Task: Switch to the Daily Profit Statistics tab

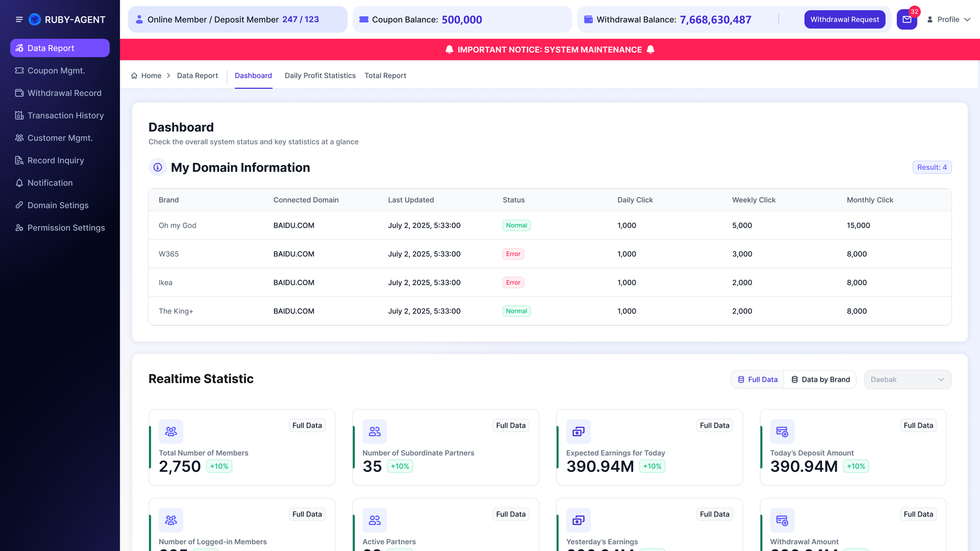Action: (320, 76)
